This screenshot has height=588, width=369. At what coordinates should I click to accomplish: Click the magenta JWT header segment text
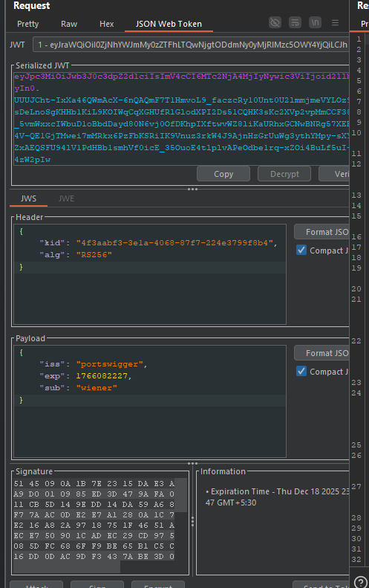(x=181, y=77)
